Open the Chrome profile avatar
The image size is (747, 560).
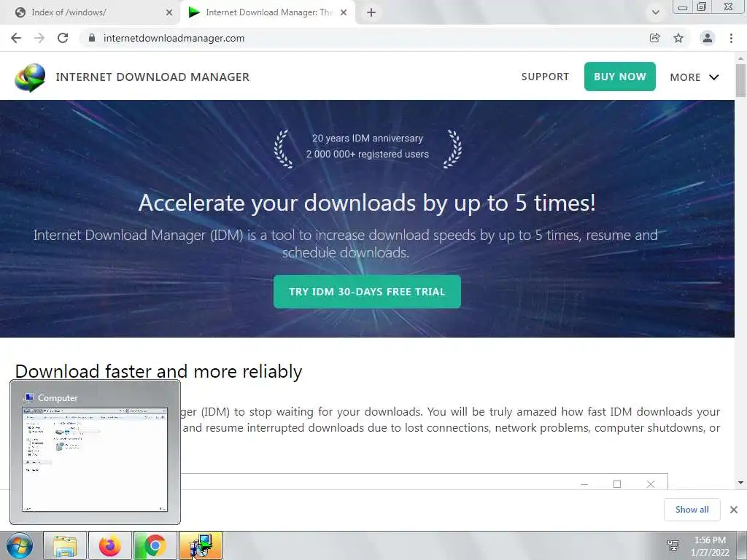click(x=708, y=38)
